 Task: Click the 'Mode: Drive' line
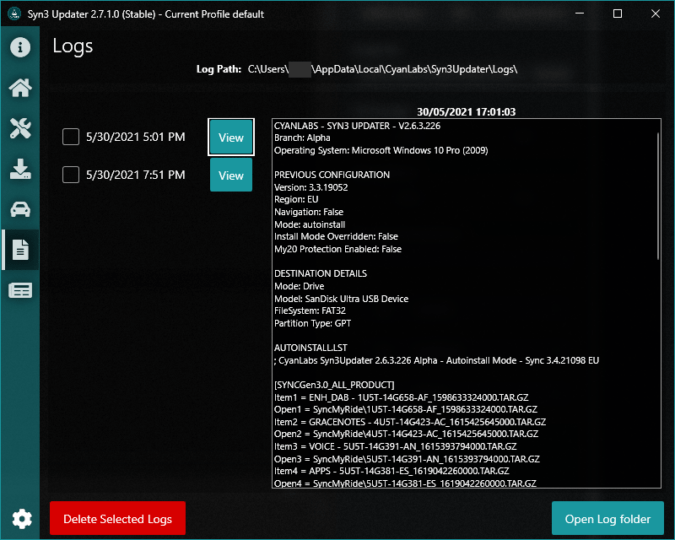tap(299, 286)
